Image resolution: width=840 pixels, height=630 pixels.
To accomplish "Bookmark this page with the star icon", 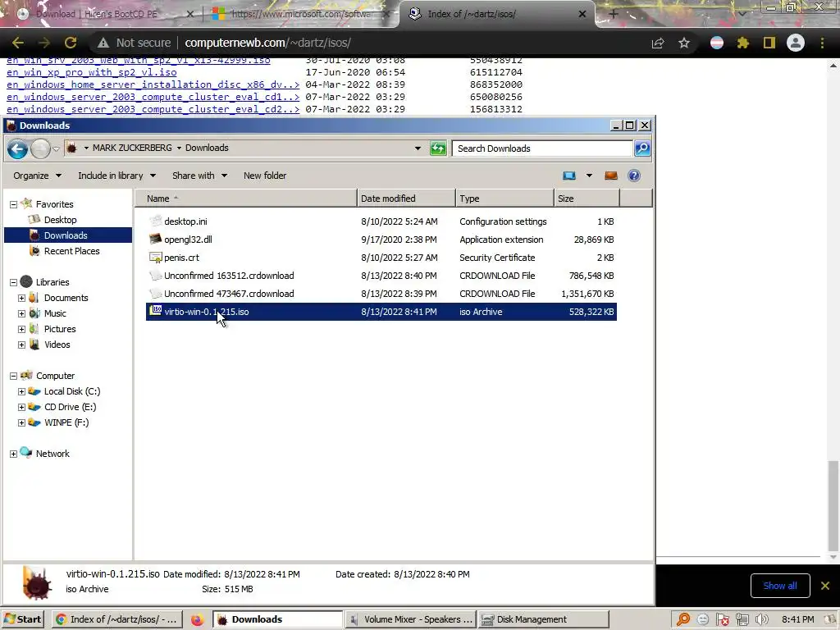I will click(684, 43).
